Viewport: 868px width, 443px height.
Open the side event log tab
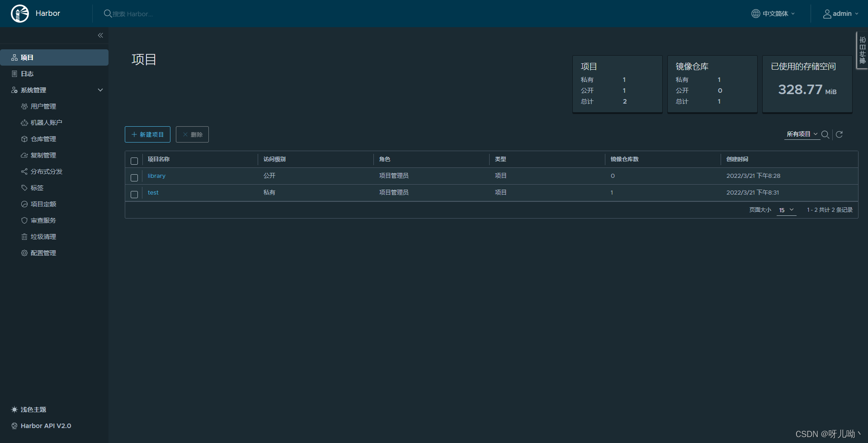[862, 50]
